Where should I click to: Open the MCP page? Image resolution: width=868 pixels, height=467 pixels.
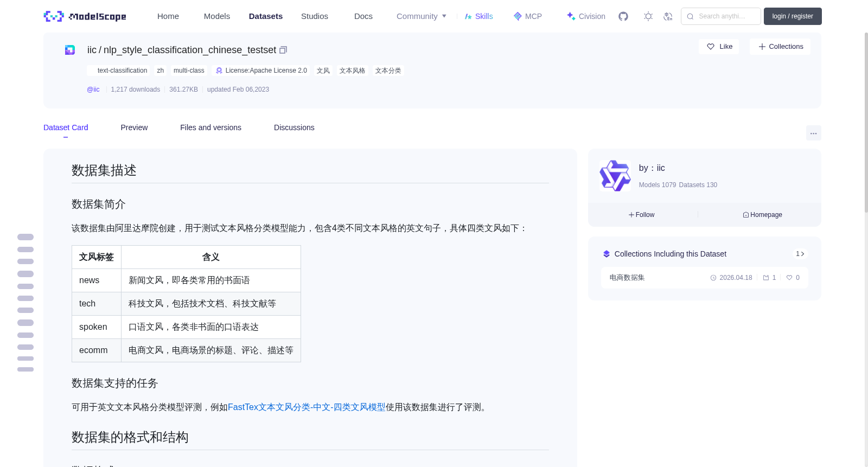click(528, 16)
